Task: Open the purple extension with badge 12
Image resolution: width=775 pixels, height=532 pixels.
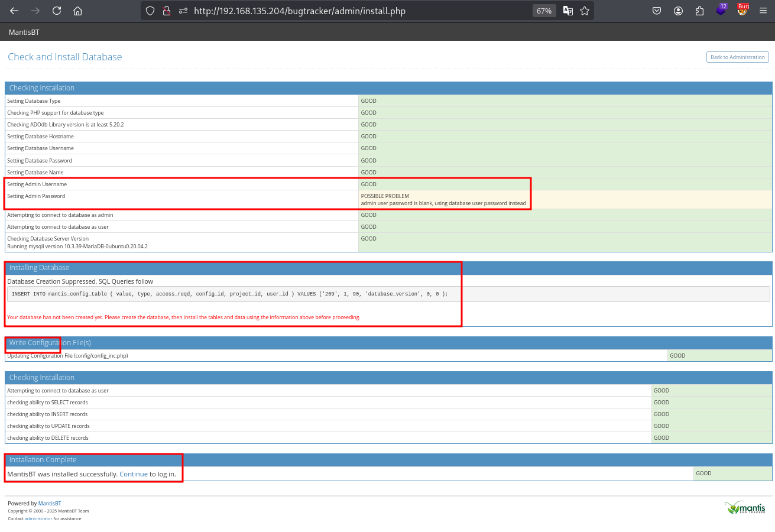Action: [x=721, y=10]
